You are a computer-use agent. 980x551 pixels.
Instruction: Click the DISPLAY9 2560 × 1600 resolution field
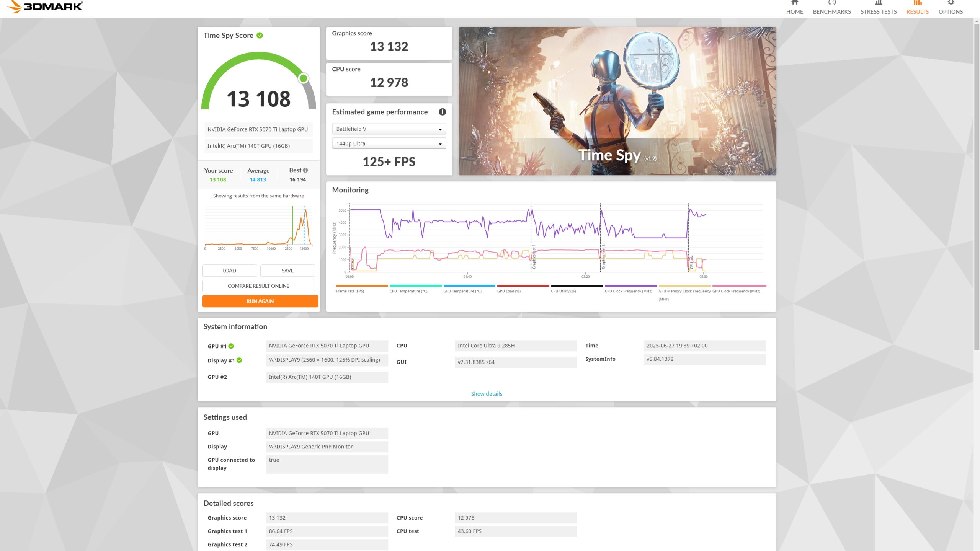coord(327,360)
